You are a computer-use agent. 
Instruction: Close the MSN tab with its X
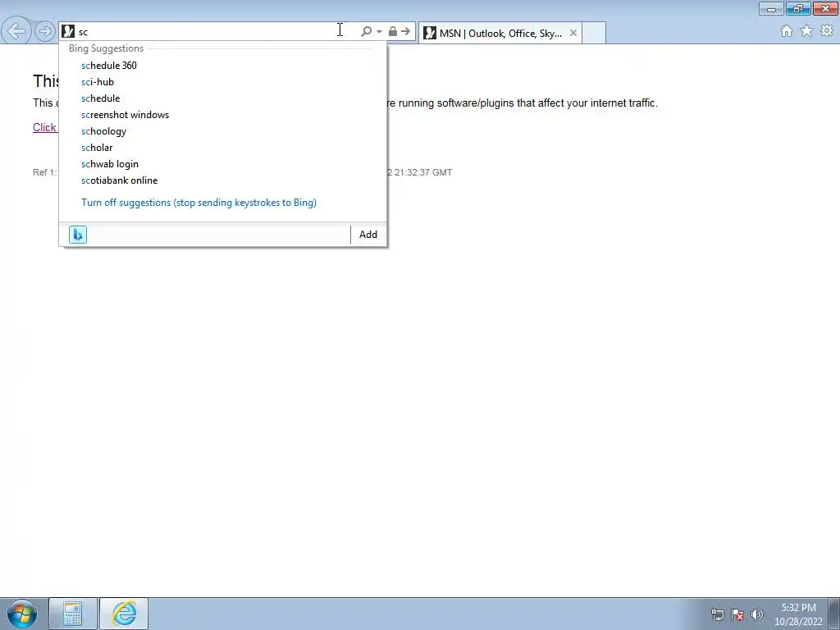tap(573, 33)
